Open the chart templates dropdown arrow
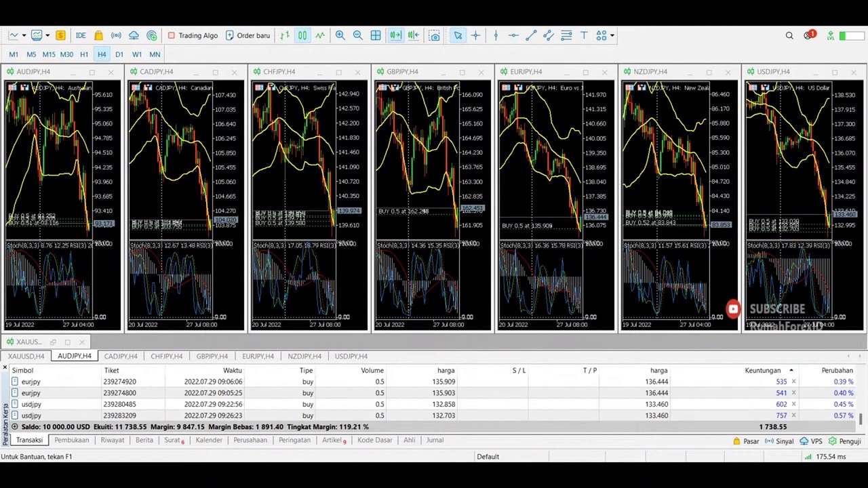Image resolution: width=868 pixels, height=488 pixels. pos(48,35)
